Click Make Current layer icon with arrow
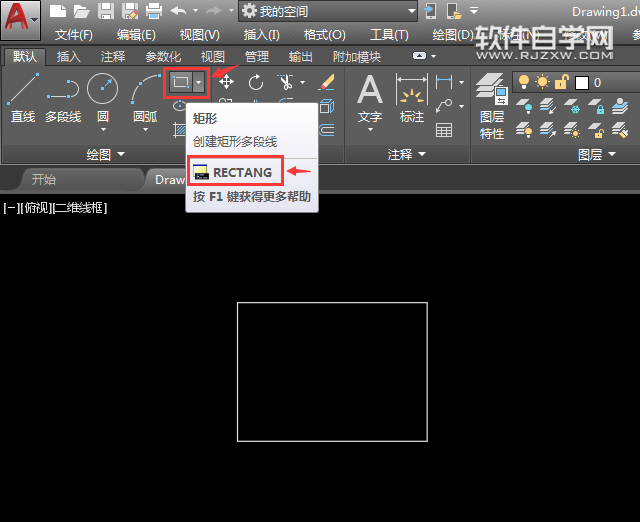Image resolution: width=640 pixels, height=522 pixels. 548,106
